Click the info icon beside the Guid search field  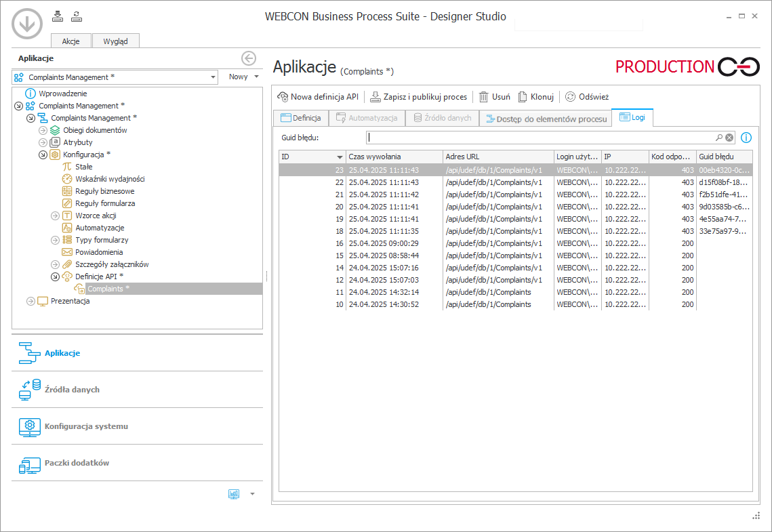click(x=746, y=138)
